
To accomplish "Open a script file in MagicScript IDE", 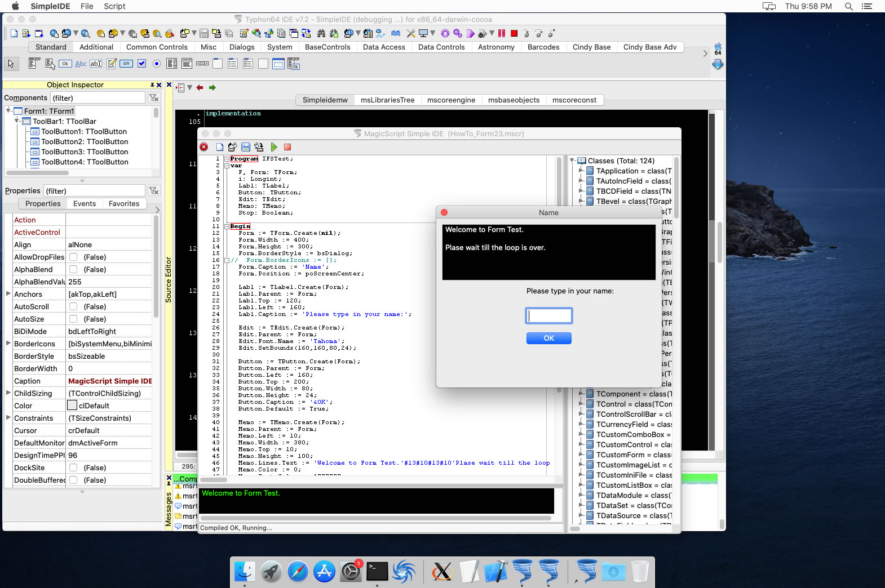I will (232, 147).
